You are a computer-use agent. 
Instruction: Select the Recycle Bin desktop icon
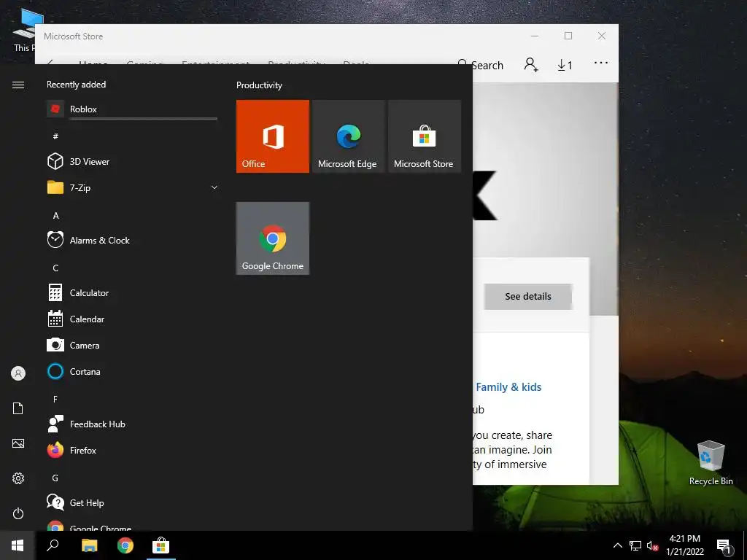[711, 463]
